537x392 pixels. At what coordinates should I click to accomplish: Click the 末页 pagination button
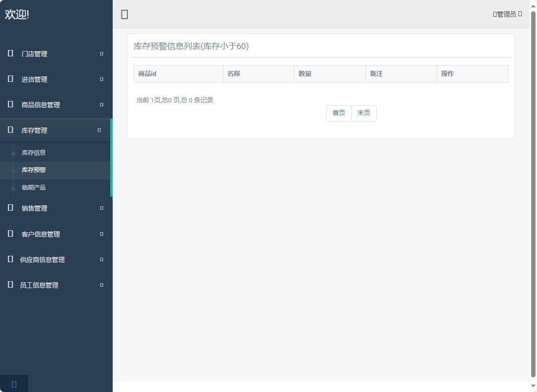[x=364, y=113]
